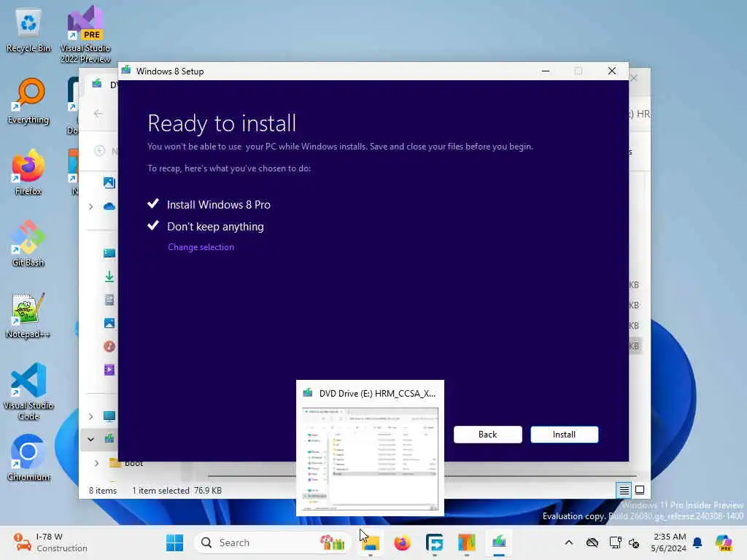Expand the OneDrive node in the Explorer sidebar
This screenshot has height=560, width=747.
coord(90,206)
